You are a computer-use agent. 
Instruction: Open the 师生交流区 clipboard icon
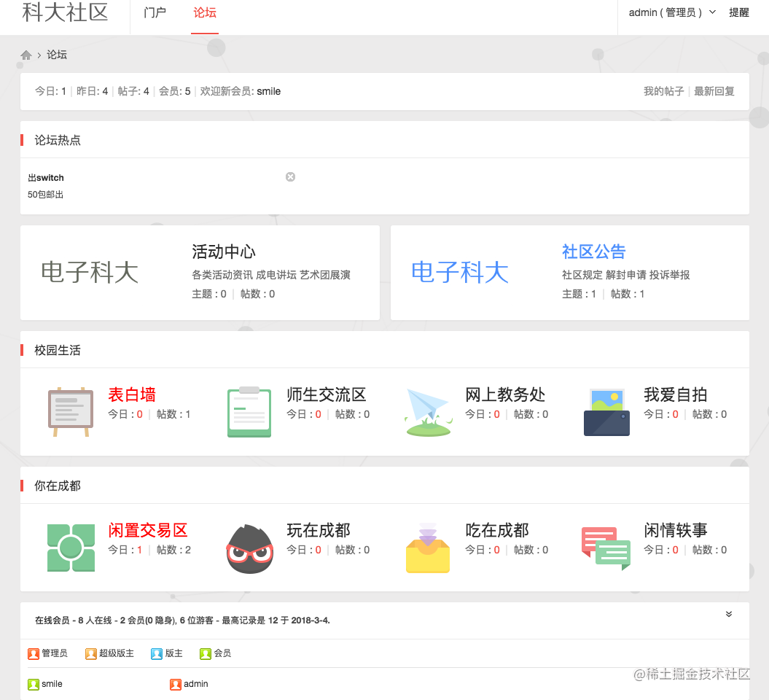(x=249, y=411)
